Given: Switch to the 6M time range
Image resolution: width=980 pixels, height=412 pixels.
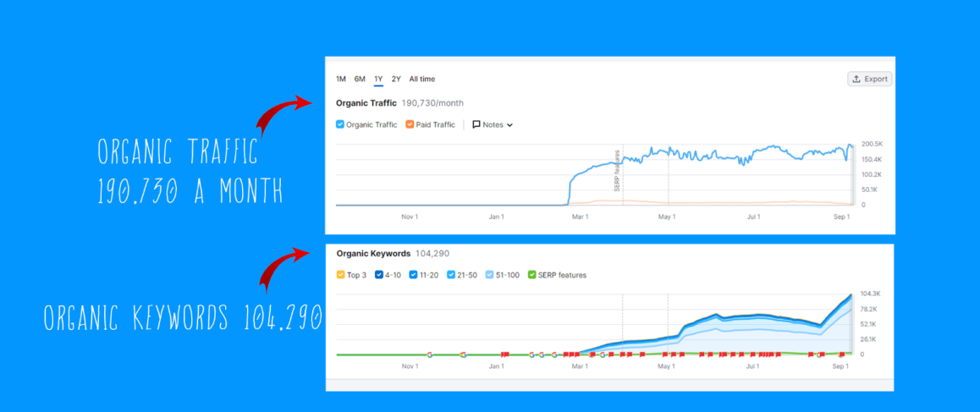Looking at the screenshot, I should tap(360, 79).
